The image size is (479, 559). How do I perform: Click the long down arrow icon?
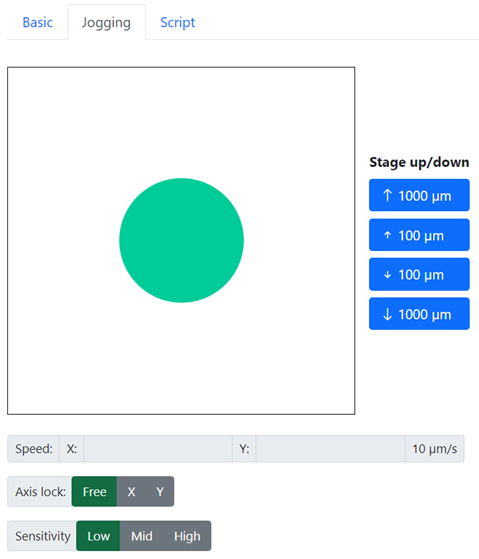tap(387, 314)
